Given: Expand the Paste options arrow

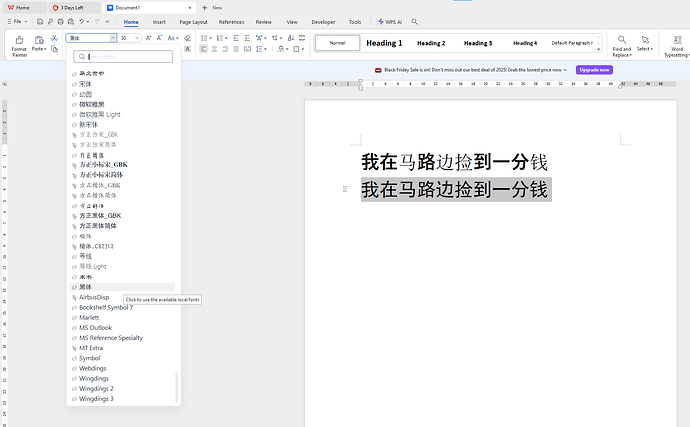Looking at the screenshot, I should coord(45,49).
